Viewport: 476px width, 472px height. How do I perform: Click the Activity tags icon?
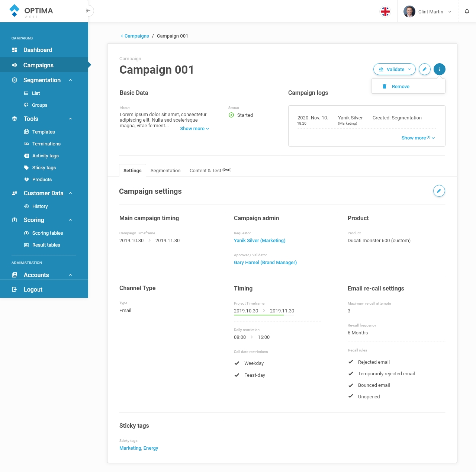pos(26,155)
